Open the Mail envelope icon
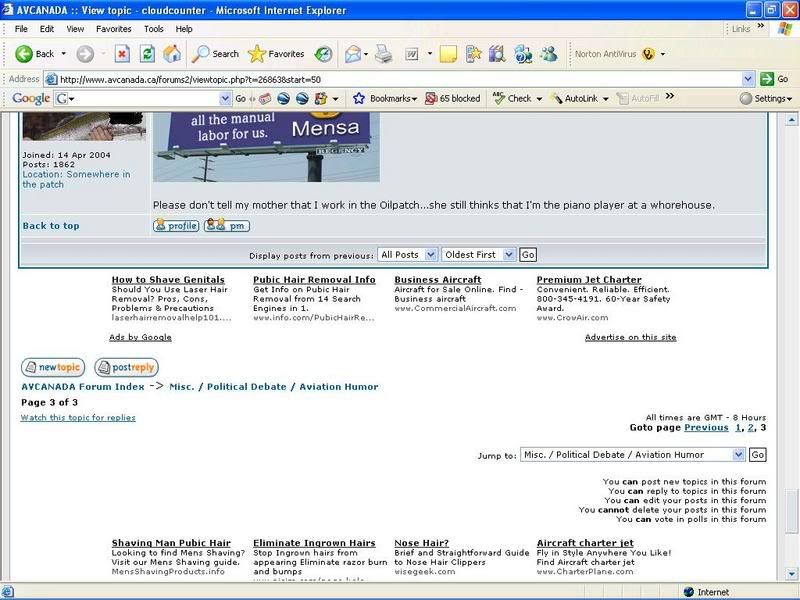This screenshot has width=800, height=600. coord(353,54)
